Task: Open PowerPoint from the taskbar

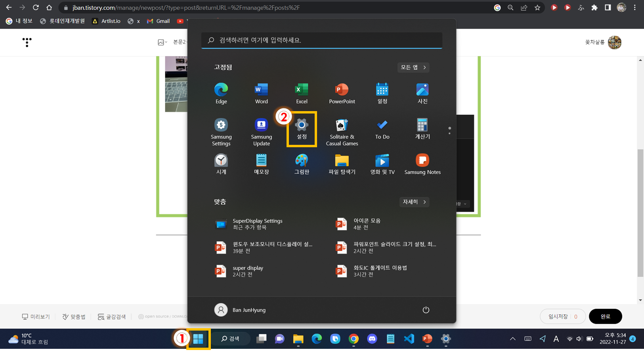Action: click(427, 339)
